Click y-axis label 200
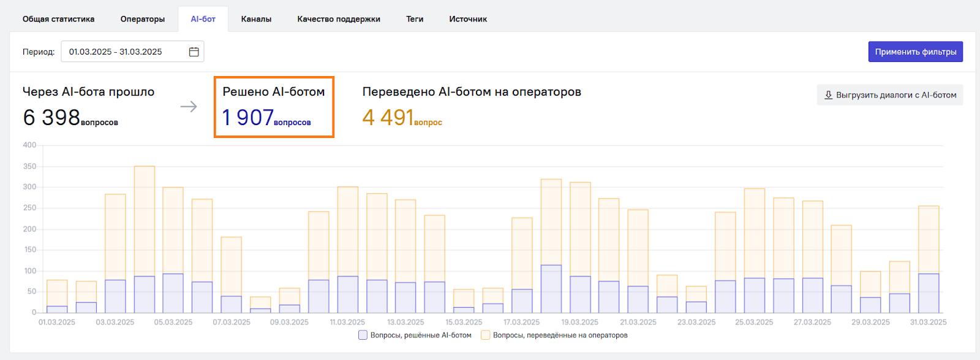Image resolution: width=980 pixels, height=360 pixels. tap(29, 229)
